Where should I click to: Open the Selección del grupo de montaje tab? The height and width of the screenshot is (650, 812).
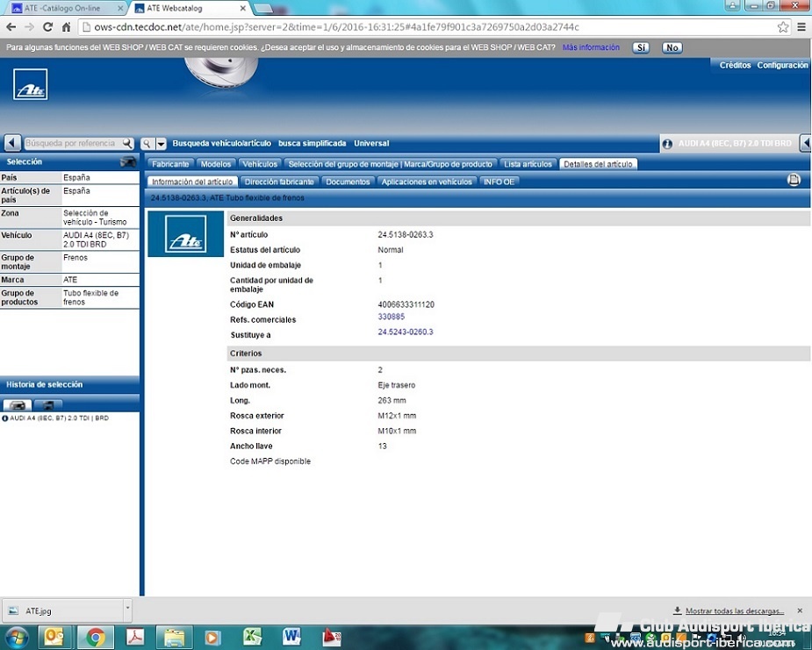pos(391,164)
